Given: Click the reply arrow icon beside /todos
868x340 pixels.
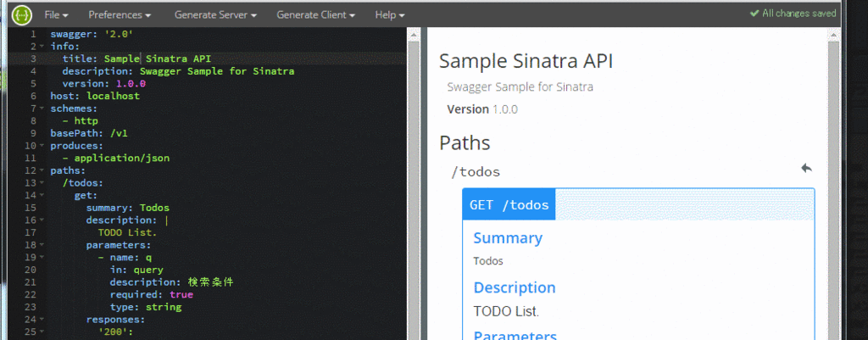Looking at the screenshot, I should tap(807, 168).
